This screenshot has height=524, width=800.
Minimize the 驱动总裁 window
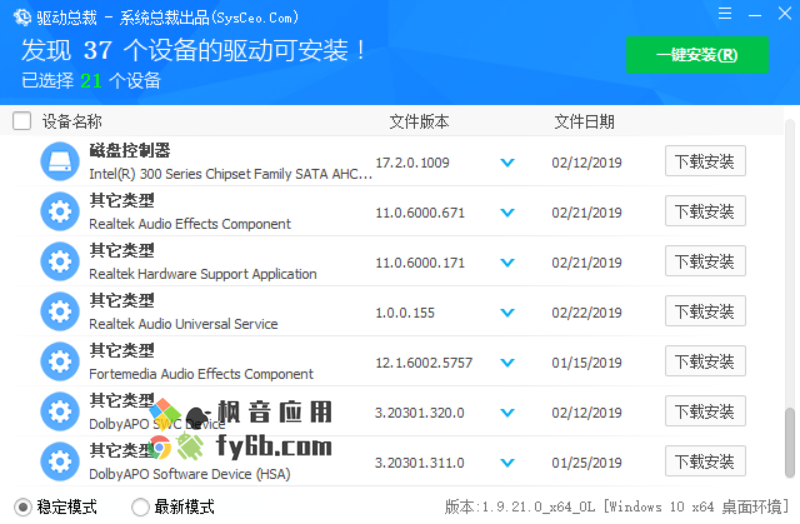[x=755, y=15]
